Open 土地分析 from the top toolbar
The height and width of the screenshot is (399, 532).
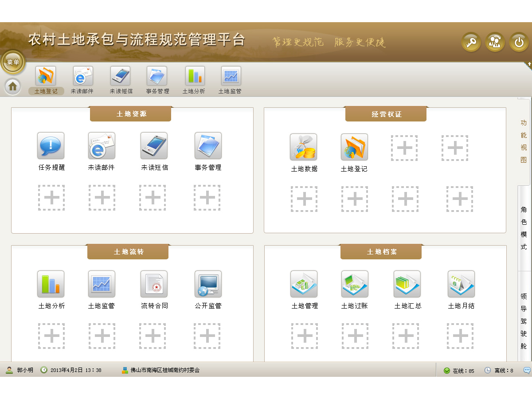(x=194, y=80)
